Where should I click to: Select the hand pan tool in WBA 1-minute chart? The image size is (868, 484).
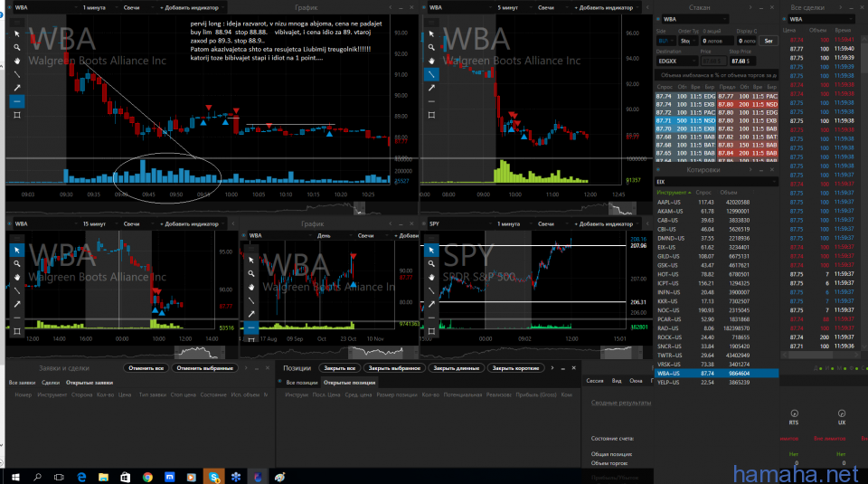(x=17, y=61)
